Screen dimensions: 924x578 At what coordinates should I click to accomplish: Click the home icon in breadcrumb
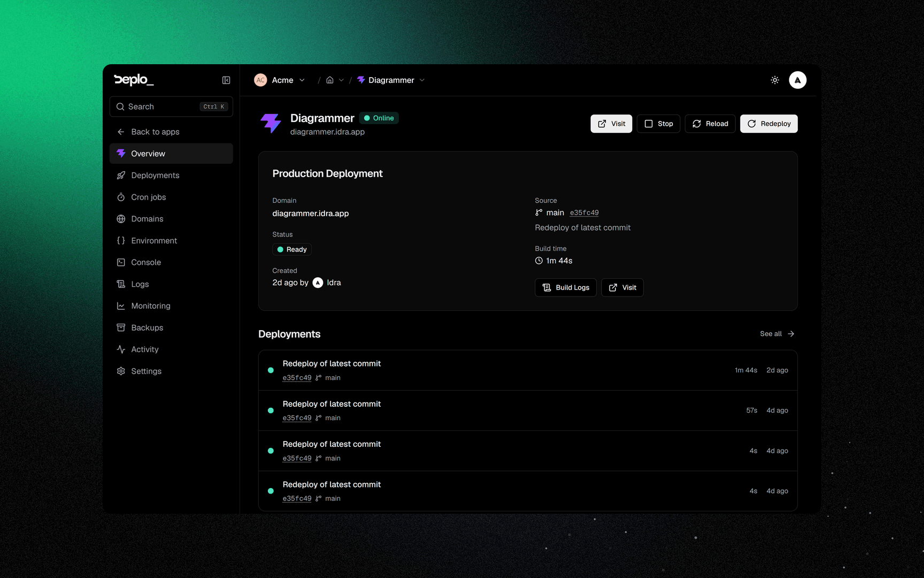(330, 80)
